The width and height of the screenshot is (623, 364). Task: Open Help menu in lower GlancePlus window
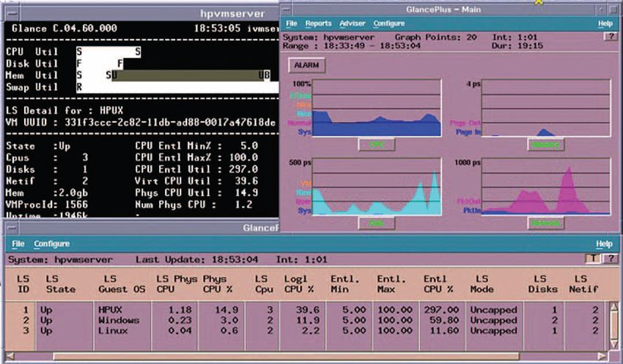(604, 244)
